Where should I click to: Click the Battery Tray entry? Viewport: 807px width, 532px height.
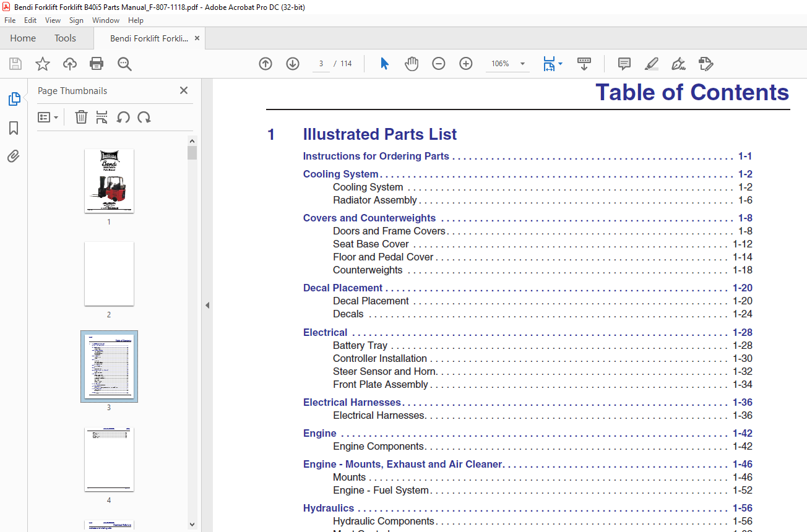pyautogui.click(x=360, y=345)
